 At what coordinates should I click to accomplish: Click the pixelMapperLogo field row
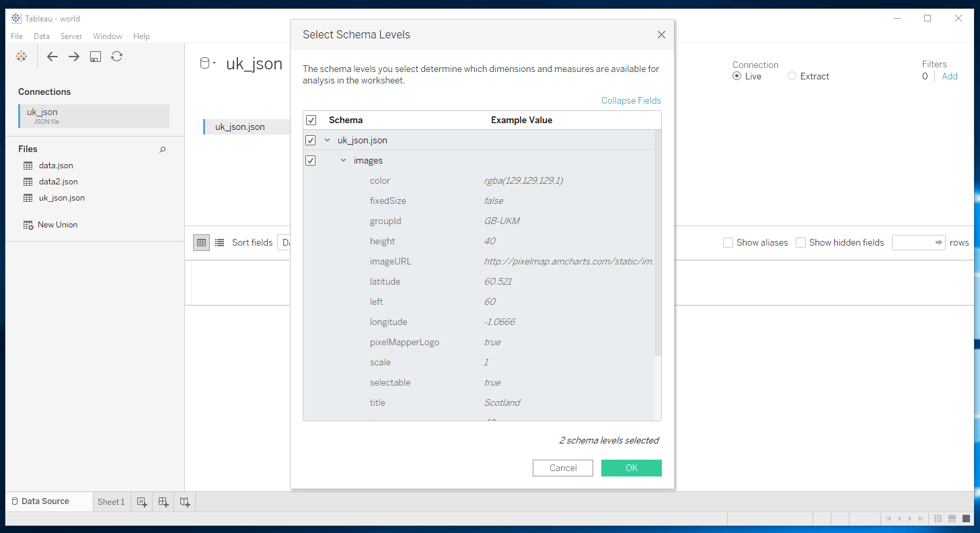click(x=478, y=343)
